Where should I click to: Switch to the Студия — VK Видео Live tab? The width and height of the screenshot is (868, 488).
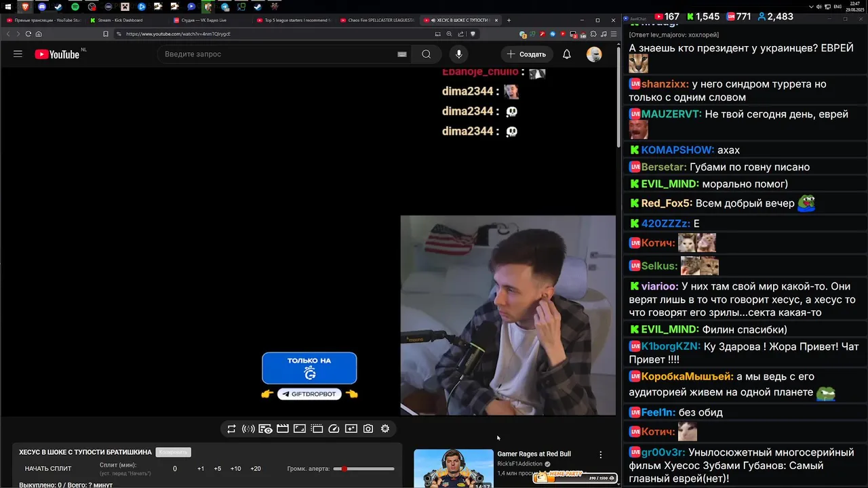tap(210, 20)
